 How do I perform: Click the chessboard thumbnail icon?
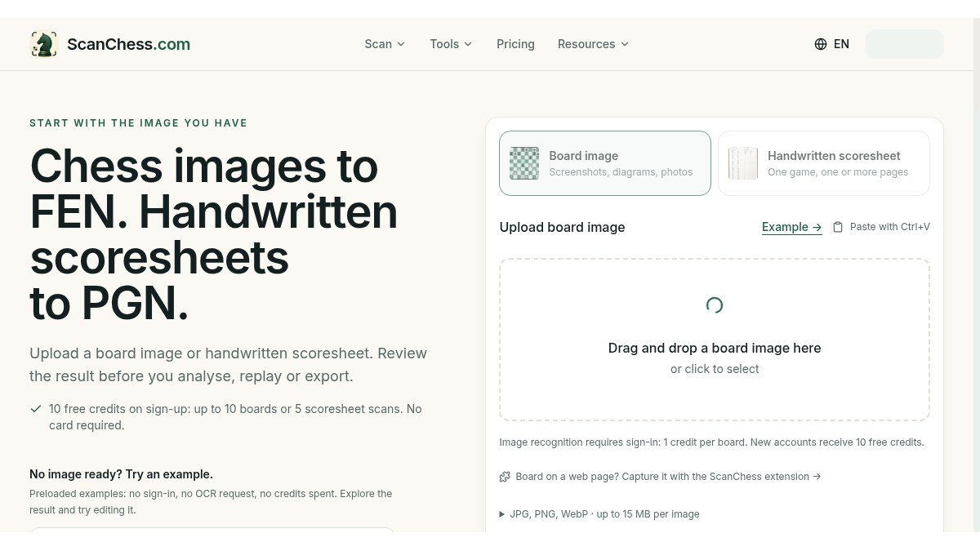[524, 163]
